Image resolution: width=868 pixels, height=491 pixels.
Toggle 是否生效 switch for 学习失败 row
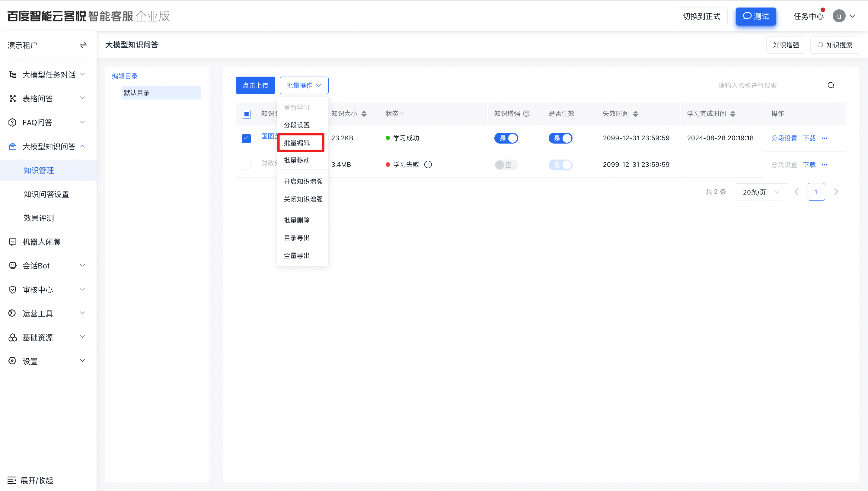(560, 165)
